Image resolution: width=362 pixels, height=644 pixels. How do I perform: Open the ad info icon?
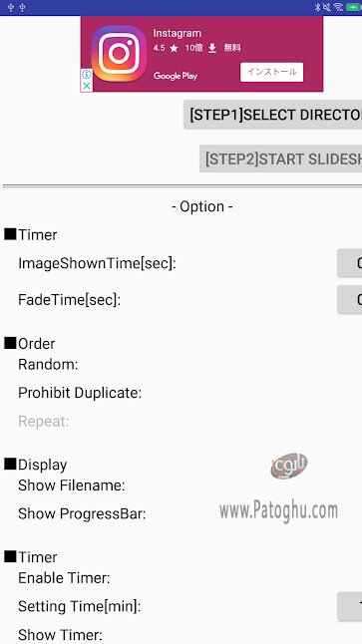click(x=87, y=75)
